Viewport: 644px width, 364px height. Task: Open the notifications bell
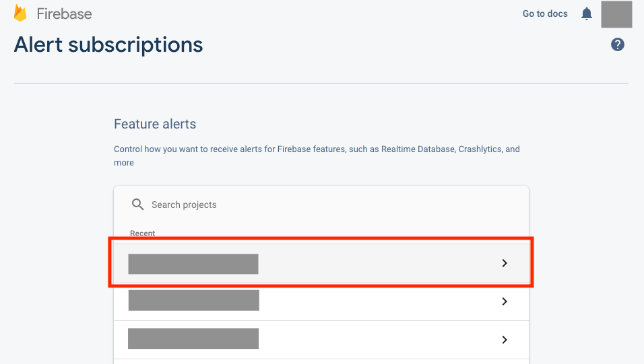click(587, 13)
